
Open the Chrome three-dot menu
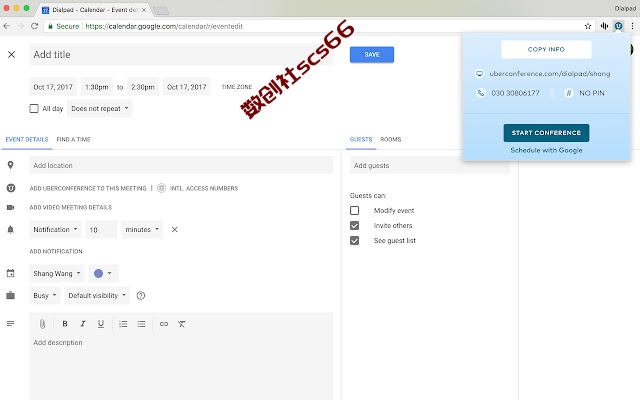click(632, 26)
